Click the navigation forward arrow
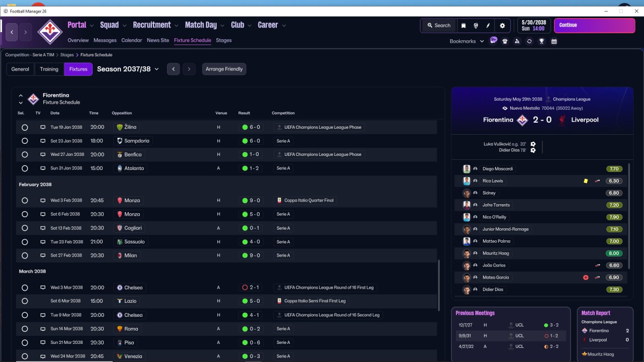Screen dimensions: 644x362 coord(26,32)
